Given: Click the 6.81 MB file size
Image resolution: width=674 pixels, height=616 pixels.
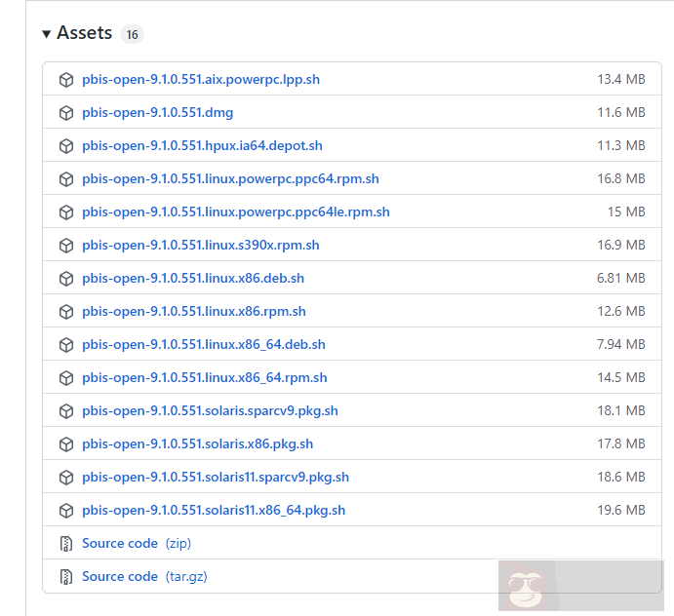Looking at the screenshot, I should (x=621, y=278).
